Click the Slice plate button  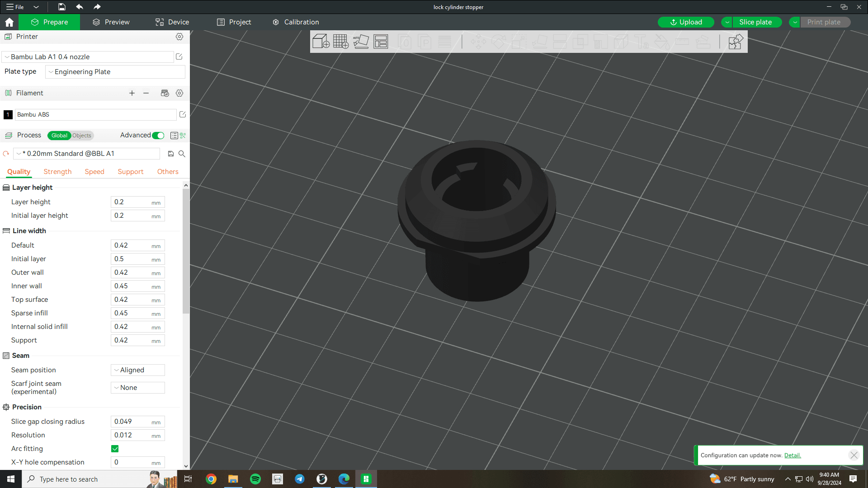757,22
